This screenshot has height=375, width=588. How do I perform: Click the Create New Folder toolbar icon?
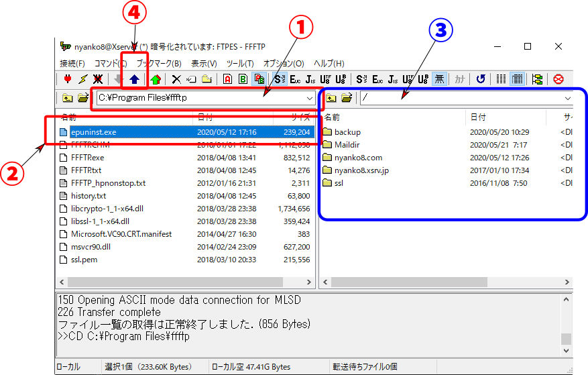(207, 79)
